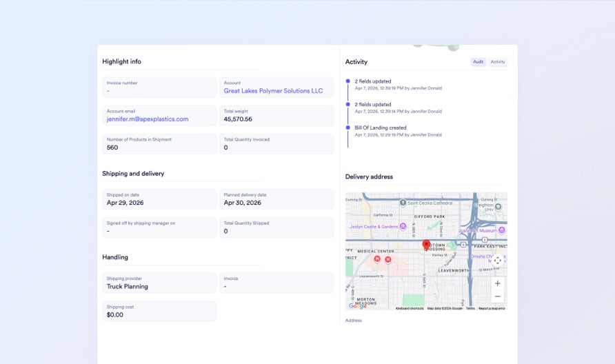Select the Creighton University marker on the map

pos(498,207)
